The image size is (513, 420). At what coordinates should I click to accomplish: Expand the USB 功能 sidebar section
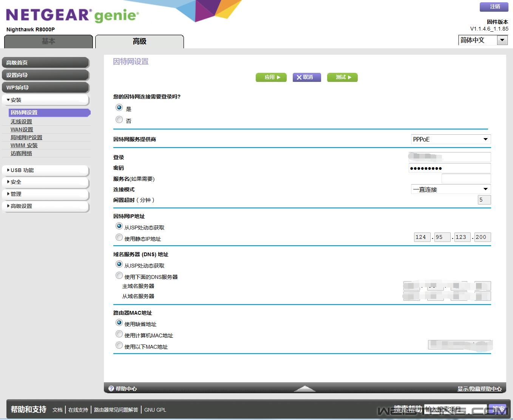pos(45,170)
